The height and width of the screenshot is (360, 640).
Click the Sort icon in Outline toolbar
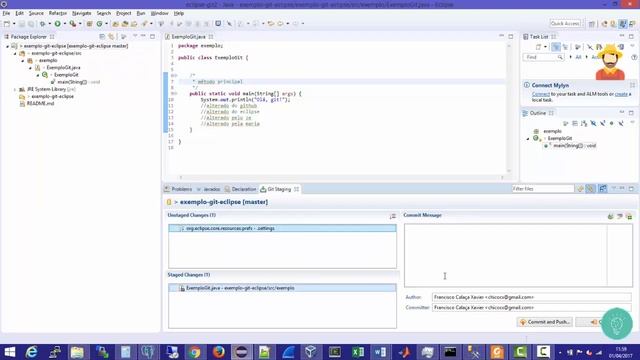[x=584, y=123]
